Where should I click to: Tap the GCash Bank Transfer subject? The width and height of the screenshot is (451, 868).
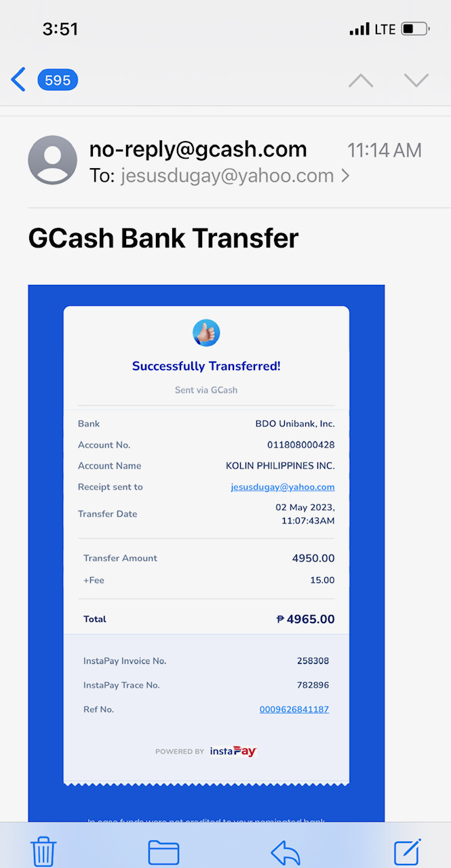point(163,238)
